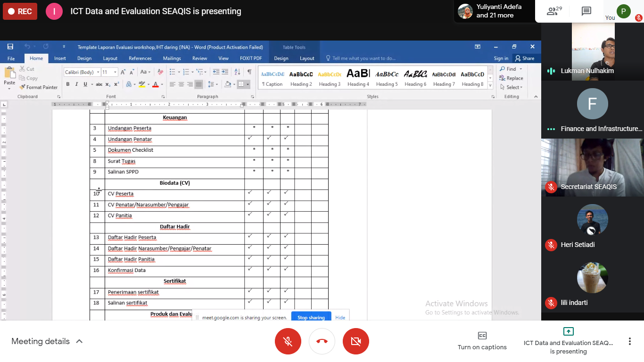Click the Clear All Formatting eraser icon
Viewport: 644px width, 362px height.
click(x=160, y=72)
